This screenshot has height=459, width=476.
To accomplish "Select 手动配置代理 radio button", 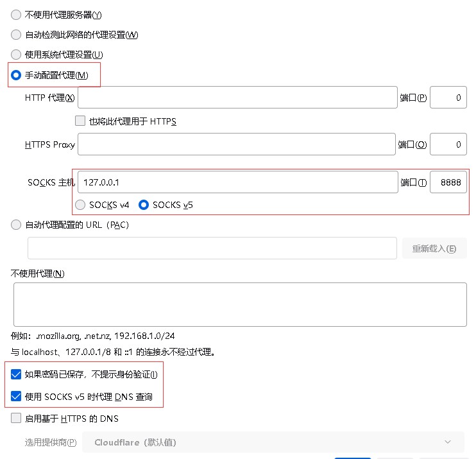I will (x=16, y=75).
